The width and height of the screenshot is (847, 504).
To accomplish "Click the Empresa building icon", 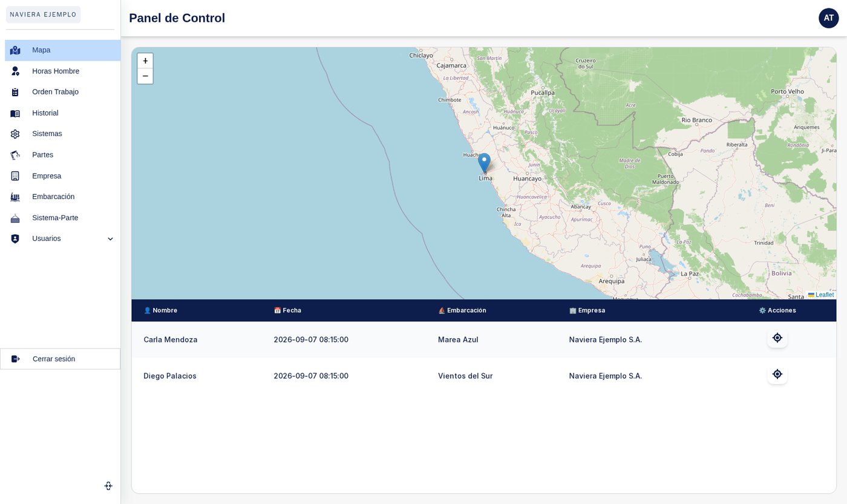I will pyautogui.click(x=15, y=176).
